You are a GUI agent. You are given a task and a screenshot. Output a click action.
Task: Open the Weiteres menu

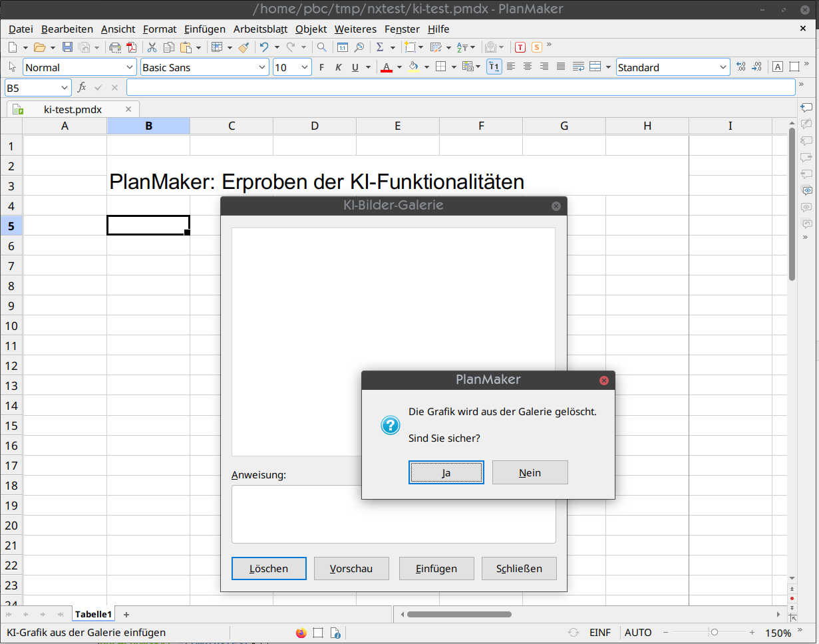(355, 29)
